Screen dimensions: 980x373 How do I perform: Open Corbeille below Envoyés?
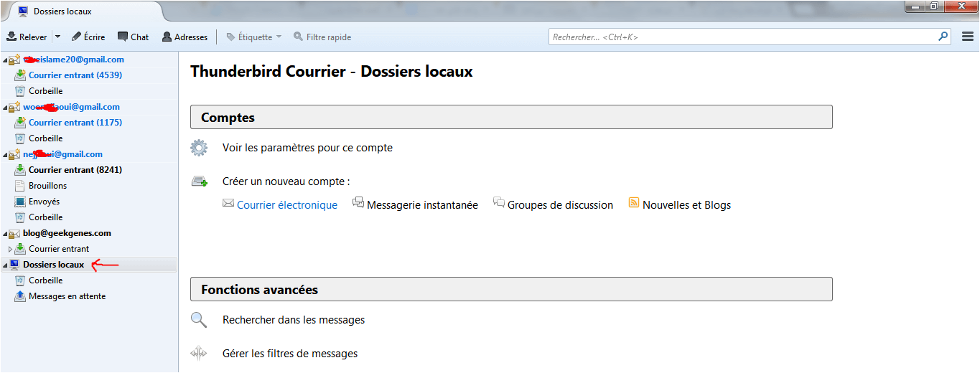click(x=45, y=217)
